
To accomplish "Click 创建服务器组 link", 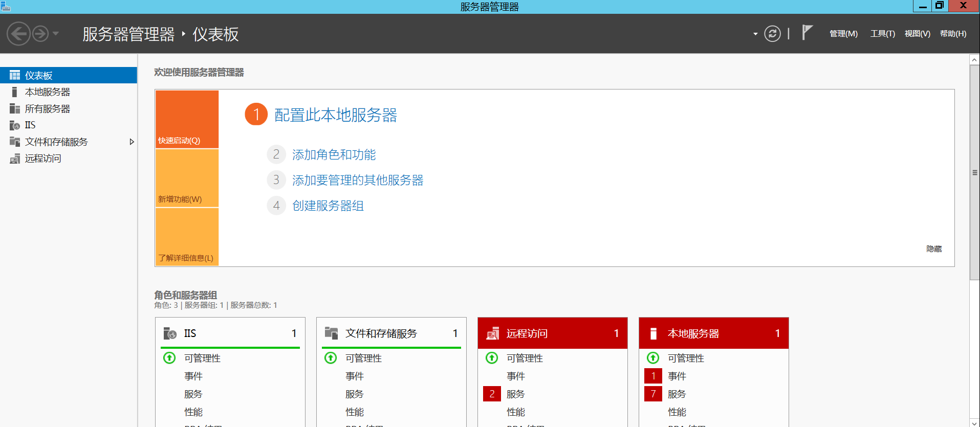I will point(328,206).
